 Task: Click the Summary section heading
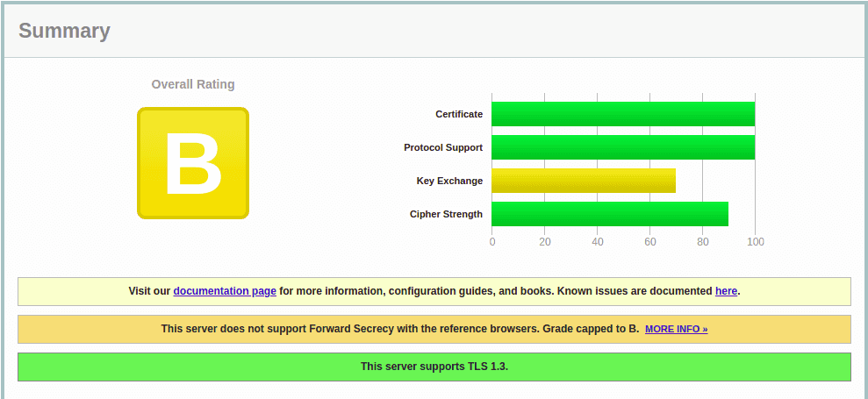point(64,31)
